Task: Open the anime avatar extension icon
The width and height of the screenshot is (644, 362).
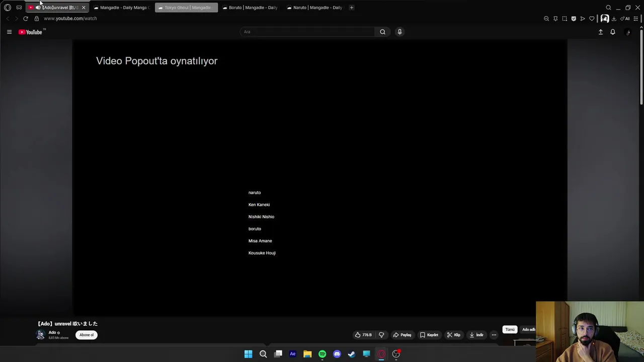Action: [604, 19]
